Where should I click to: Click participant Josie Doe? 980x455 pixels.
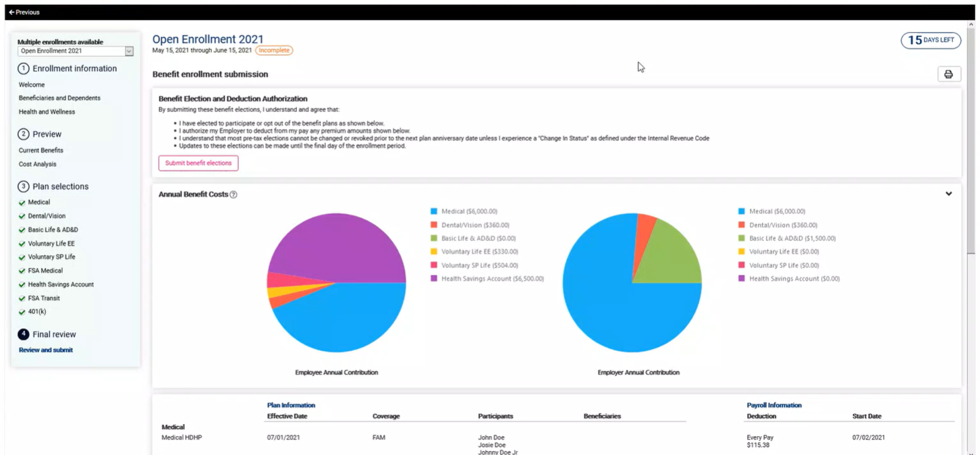(491, 446)
